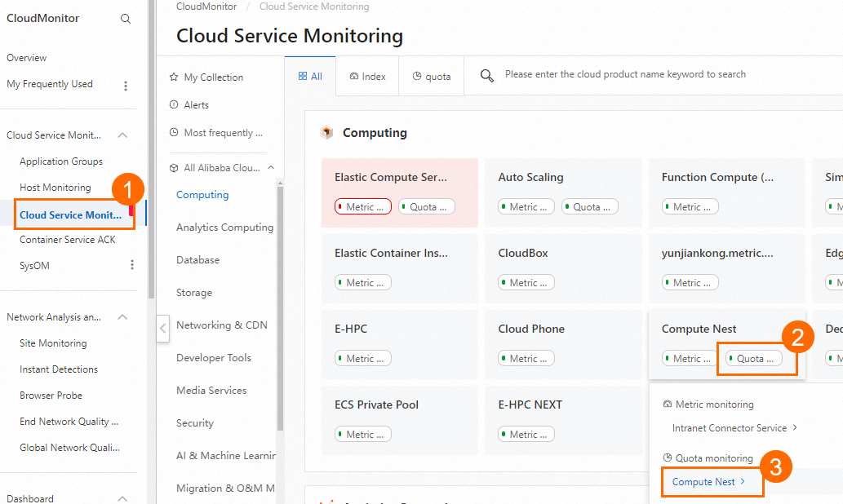Image resolution: width=843 pixels, height=504 pixels.
Task: Open End Network Quality in sidebar
Action: (69, 422)
